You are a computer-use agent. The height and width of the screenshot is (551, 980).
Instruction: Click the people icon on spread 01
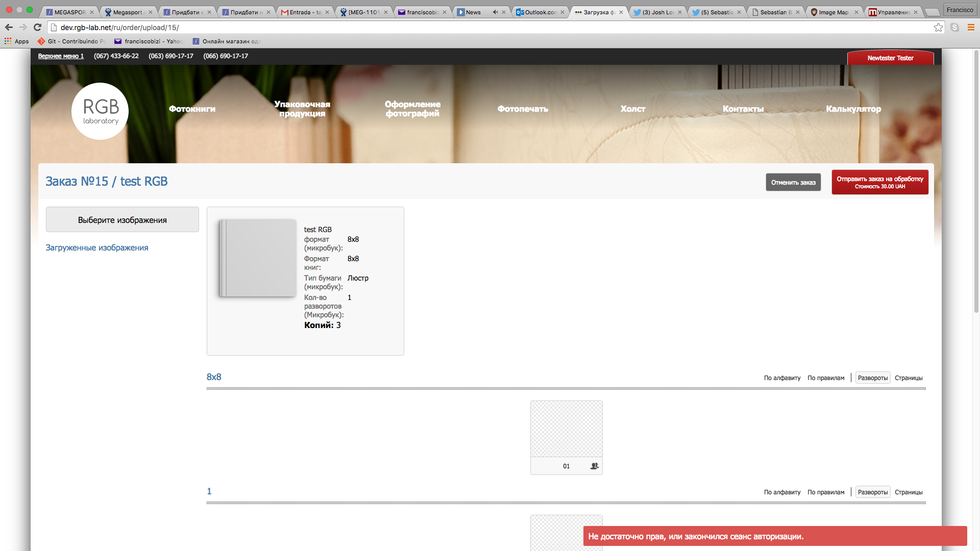[x=594, y=466]
